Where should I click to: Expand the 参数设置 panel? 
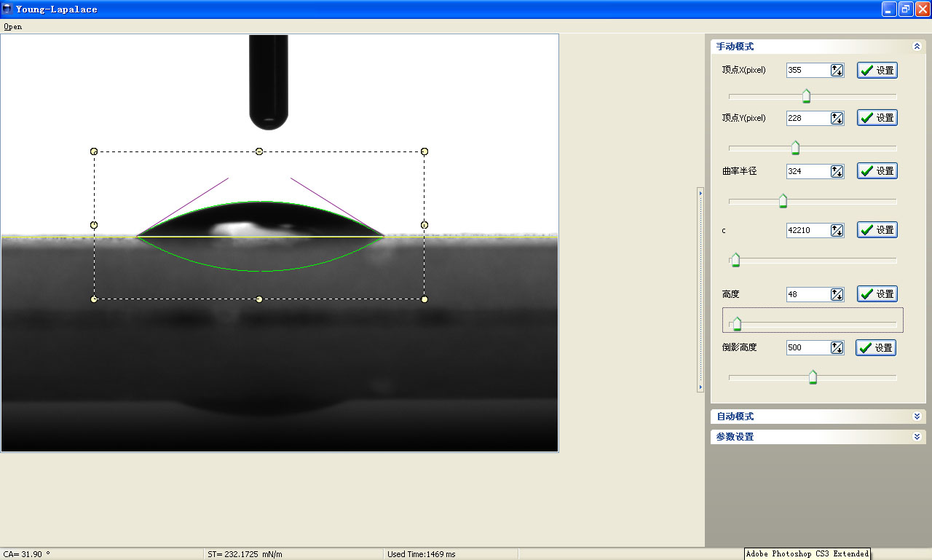pos(916,437)
